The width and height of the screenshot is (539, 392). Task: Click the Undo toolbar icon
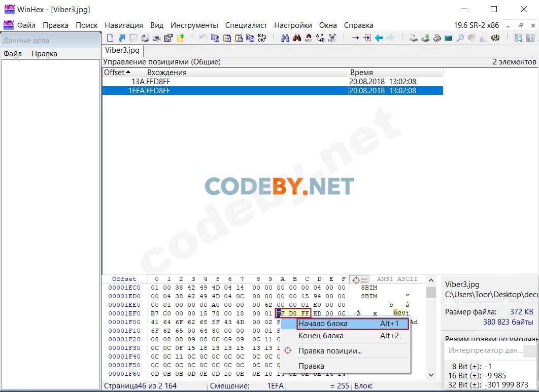pos(203,38)
